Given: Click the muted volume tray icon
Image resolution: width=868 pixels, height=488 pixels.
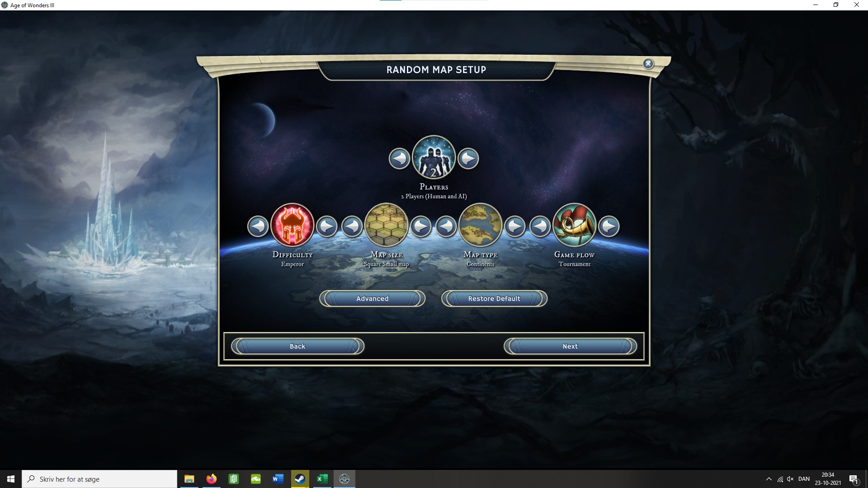Looking at the screenshot, I should point(791,479).
